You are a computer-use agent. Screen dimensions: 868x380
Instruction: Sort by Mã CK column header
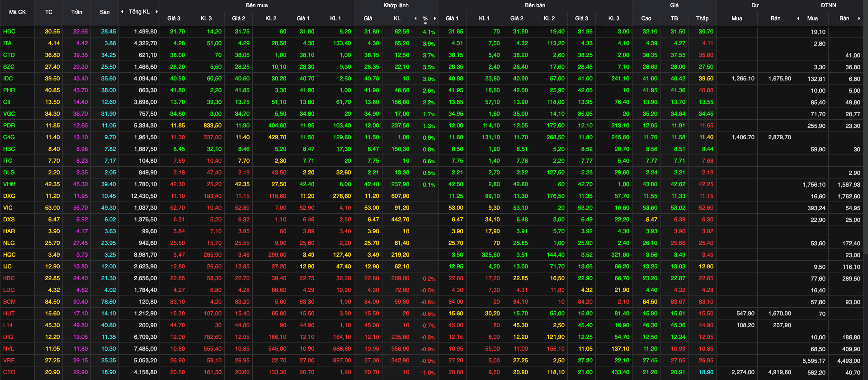pos(17,12)
